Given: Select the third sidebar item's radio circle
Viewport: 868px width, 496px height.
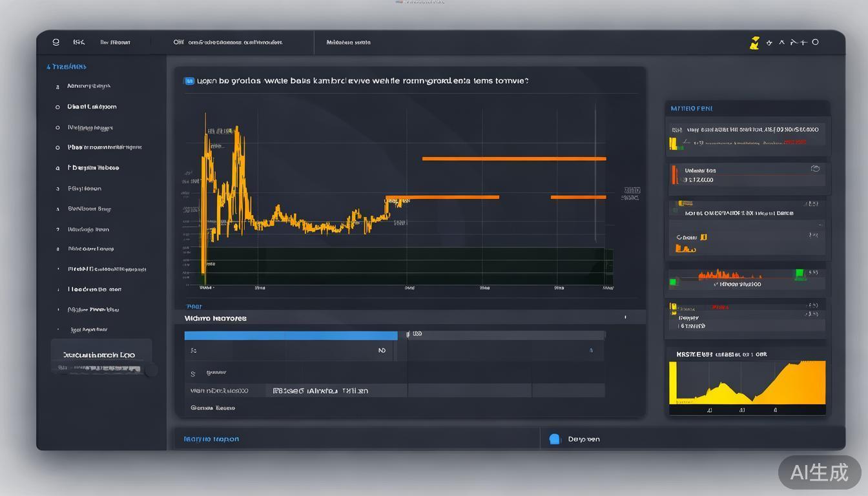Looking at the screenshot, I should tap(57, 128).
